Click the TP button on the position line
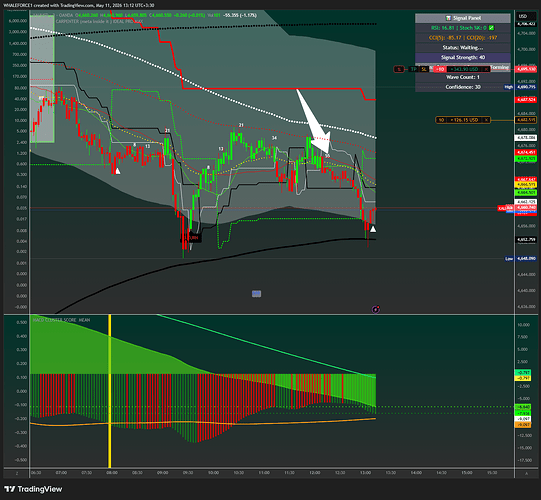Viewport: 541px width, 500px height. point(413,69)
